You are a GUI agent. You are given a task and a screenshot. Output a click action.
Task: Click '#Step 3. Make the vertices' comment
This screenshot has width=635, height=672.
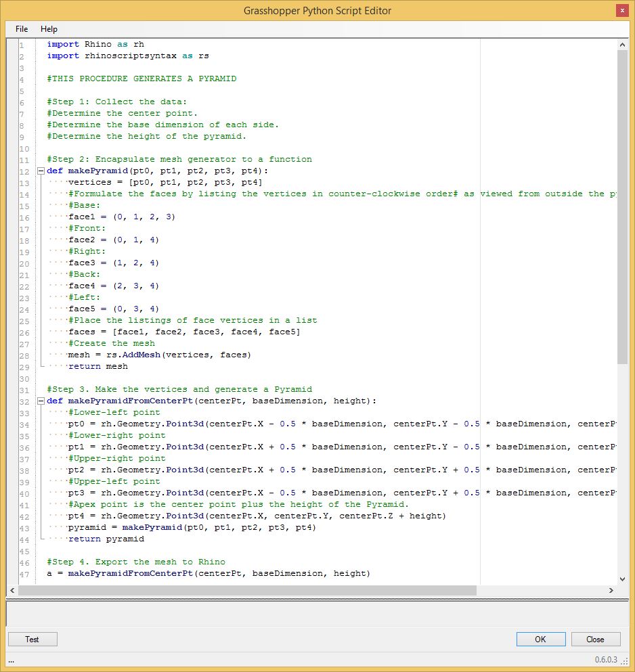coord(179,389)
